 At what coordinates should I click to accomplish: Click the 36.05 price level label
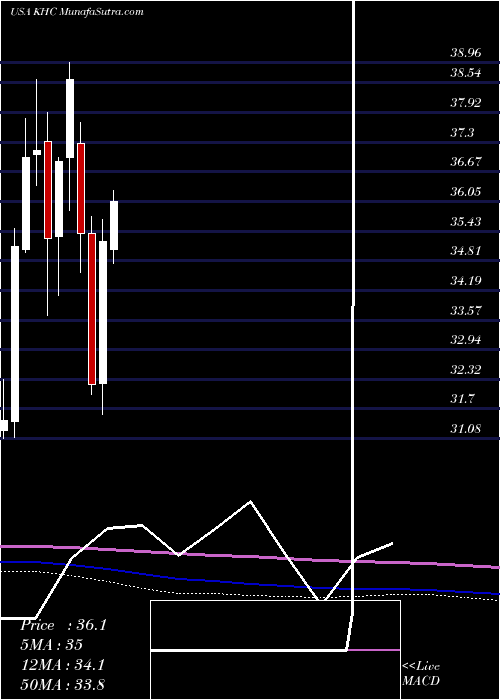(x=466, y=192)
